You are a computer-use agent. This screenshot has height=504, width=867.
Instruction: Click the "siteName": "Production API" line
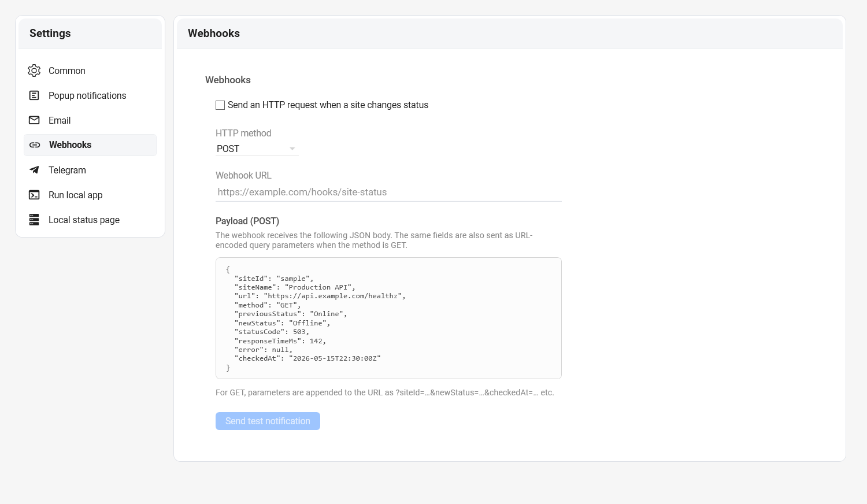click(x=295, y=287)
